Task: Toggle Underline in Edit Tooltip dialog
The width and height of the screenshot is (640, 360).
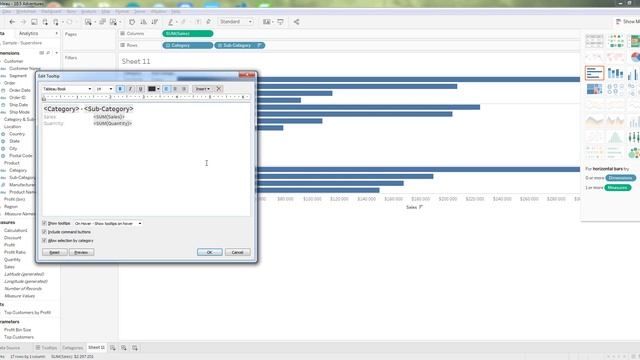Action: tap(140, 89)
